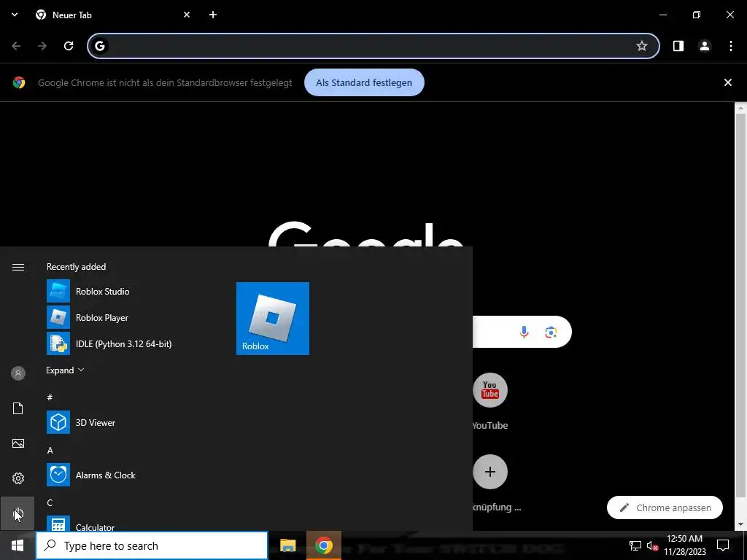Reload the page in Chrome

pos(69,46)
